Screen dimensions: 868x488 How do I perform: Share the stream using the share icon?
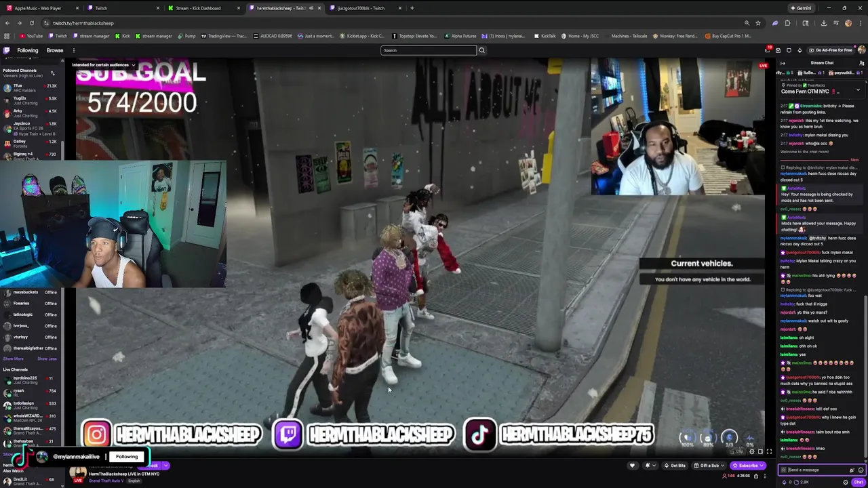(756, 476)
